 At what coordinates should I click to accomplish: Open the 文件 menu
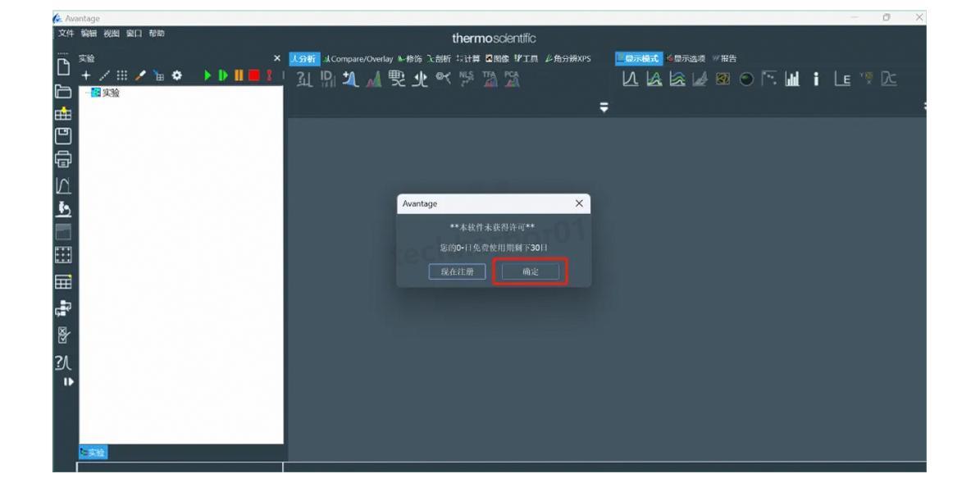click(66, 33)
